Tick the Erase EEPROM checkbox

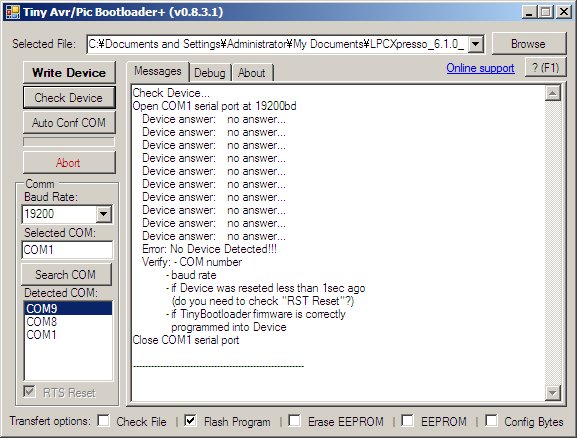294,421
